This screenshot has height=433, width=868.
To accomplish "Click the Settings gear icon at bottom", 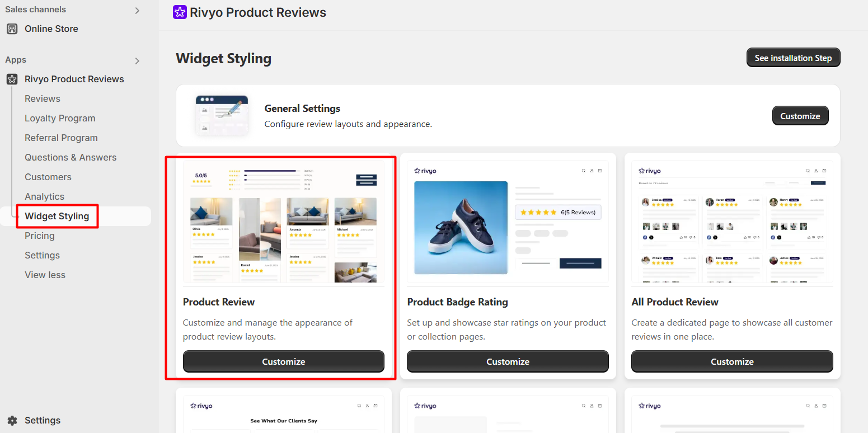I will pyautogui.click(x=12, y=420).
